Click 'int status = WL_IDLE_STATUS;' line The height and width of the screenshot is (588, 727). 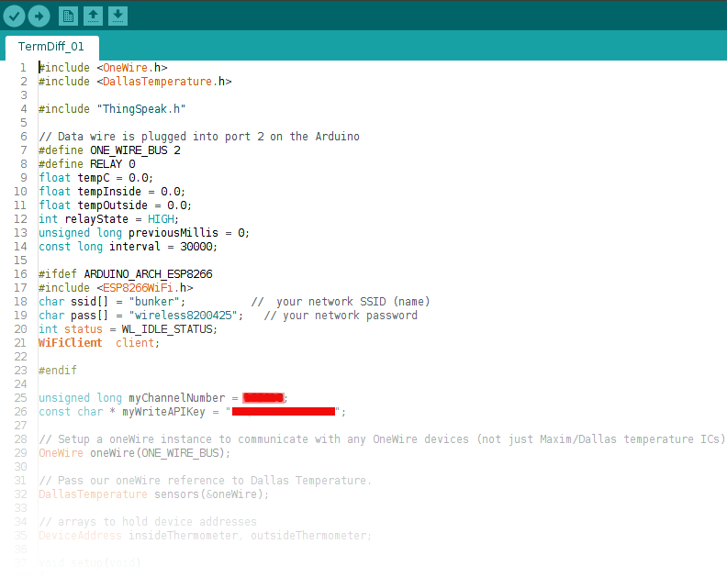[128, 329]
